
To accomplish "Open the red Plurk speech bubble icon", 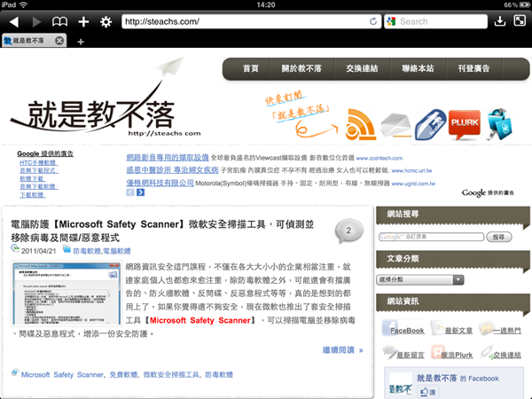I will pos(466,121).
